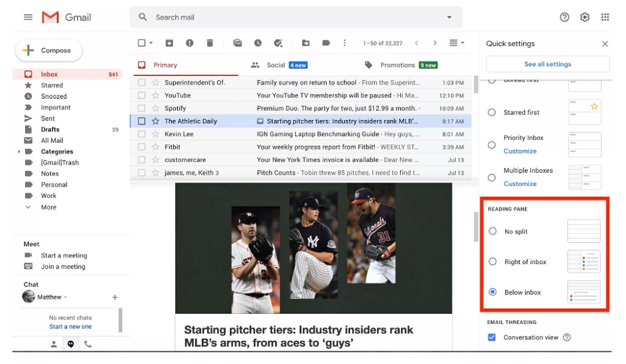626x364 pixels.
Task: Click the Report spam icon
Action: 189,43
